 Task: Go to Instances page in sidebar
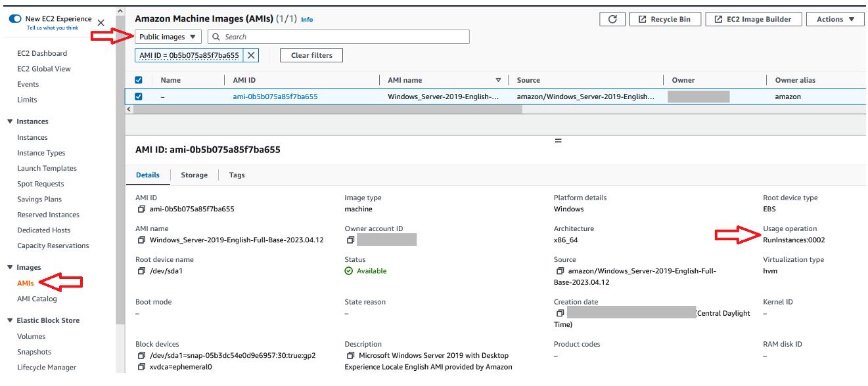[x=32, y=137]
